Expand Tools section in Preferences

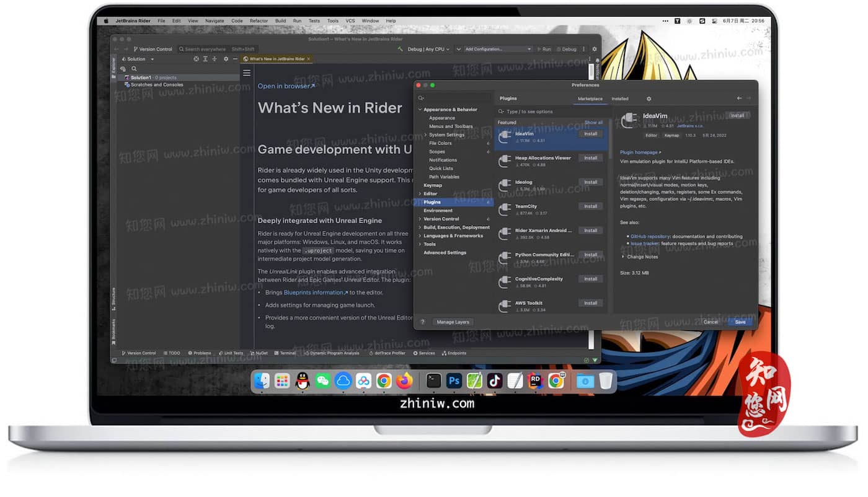point(420,244)
